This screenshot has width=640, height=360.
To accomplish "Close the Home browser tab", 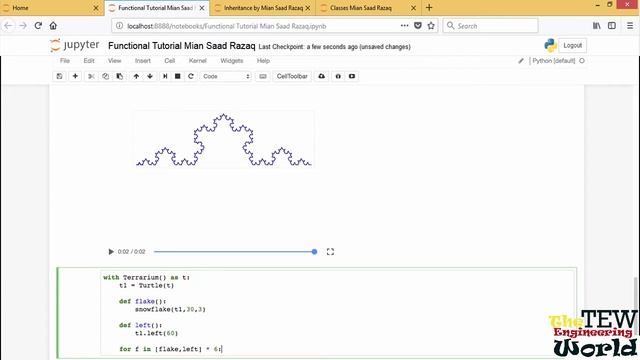I will pyautogui.click(x=96, y=8).
